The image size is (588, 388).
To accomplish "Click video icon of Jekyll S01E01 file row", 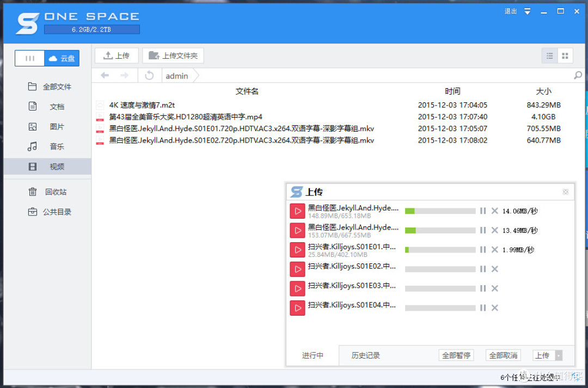I will (x=100, y=128).
